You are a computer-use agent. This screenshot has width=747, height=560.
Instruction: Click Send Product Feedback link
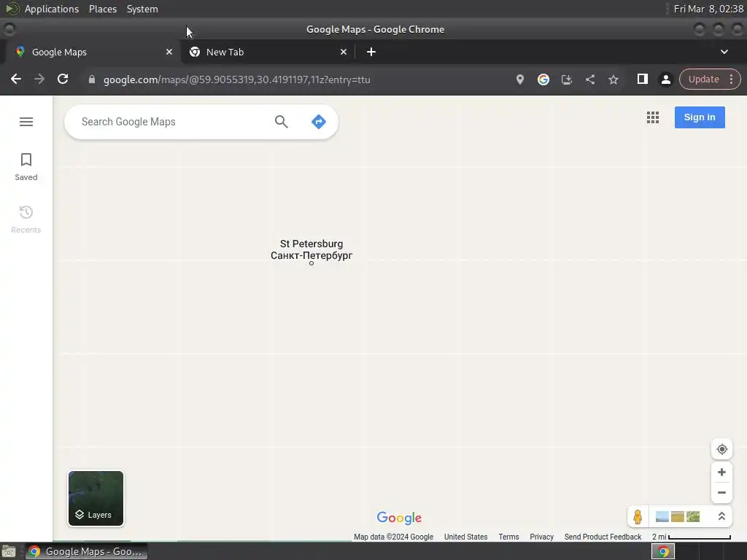click(603, 537)
